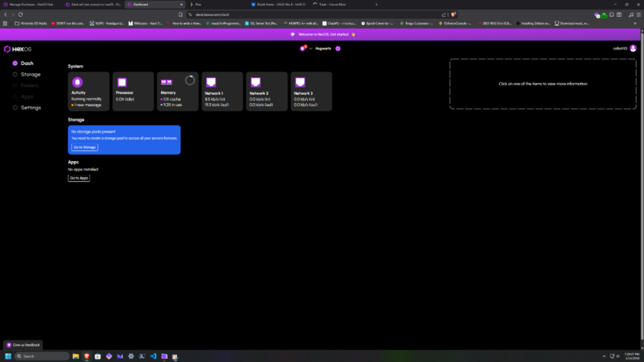Viewport: 644px width, 362px height.
Task: Click the Welcome to HexOS banner
Action: (x=322, y=34)
